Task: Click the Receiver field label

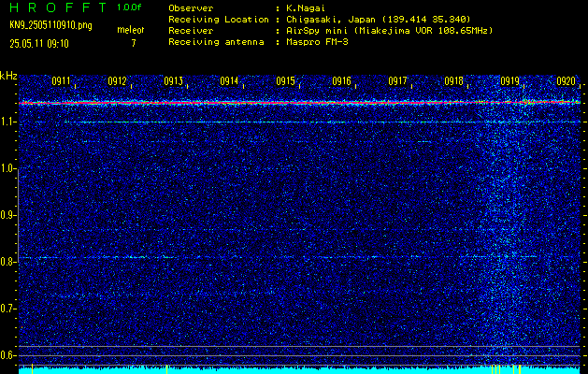Action: 191,30
